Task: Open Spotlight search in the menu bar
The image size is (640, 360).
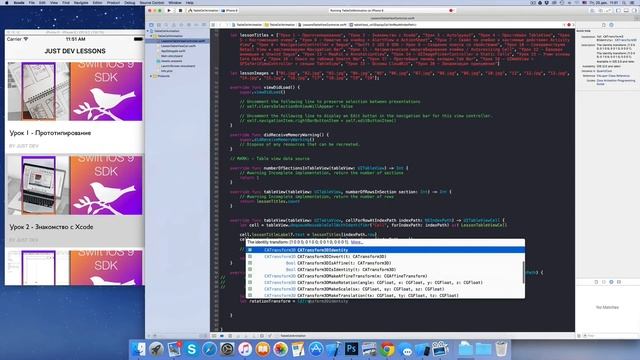Action: pos(625,2)
